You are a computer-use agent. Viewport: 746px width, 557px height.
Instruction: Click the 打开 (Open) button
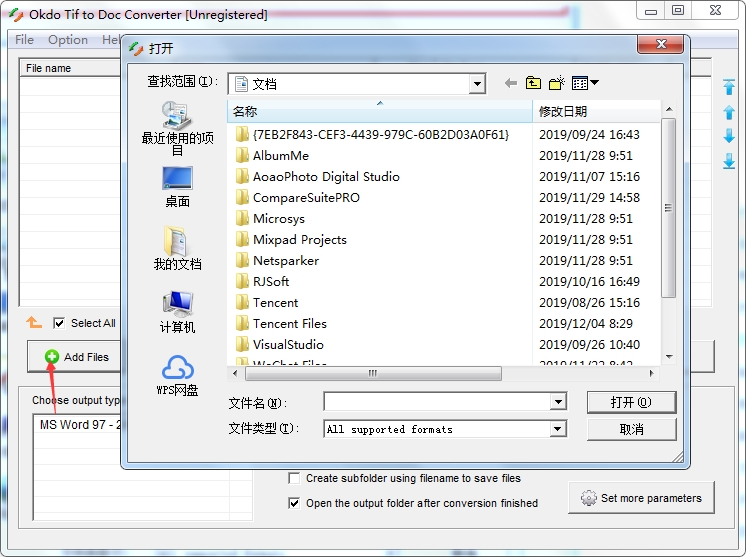click(631, 402)
